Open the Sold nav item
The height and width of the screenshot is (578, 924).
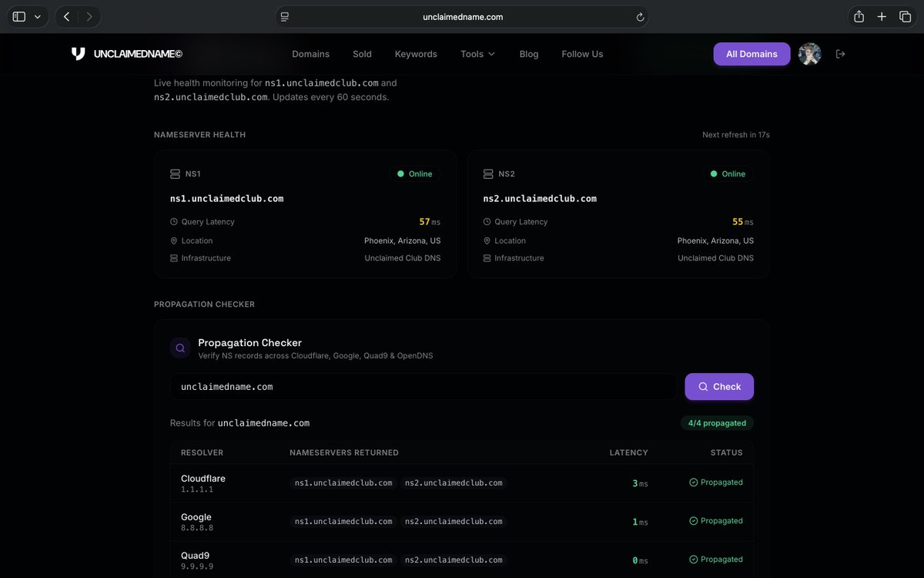tap(362, 54)
